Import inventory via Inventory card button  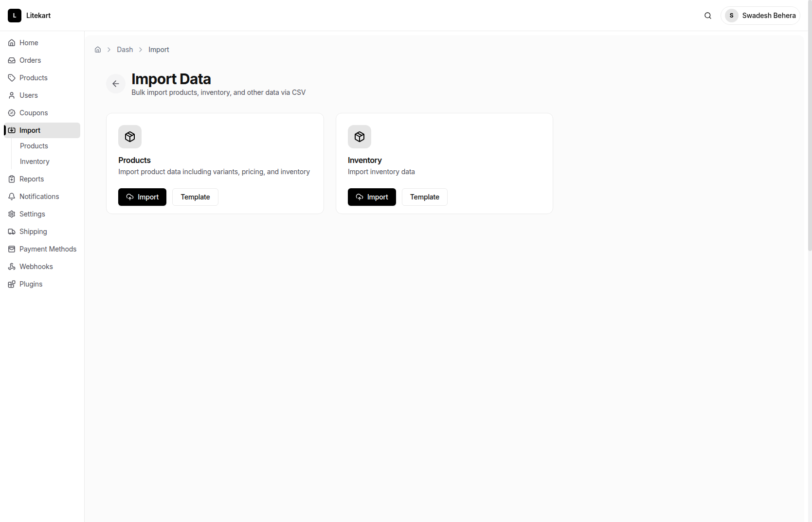372,197
